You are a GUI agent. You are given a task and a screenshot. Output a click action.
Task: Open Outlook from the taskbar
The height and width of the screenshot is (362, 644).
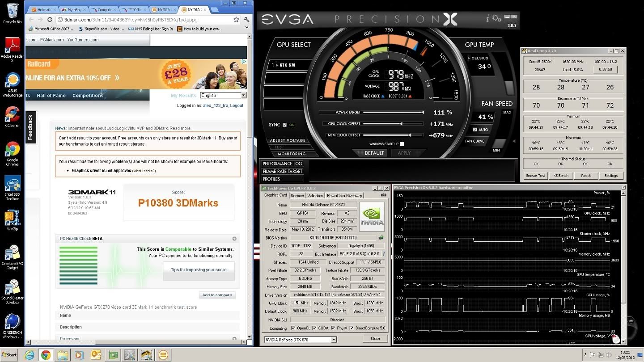click(96, 355)
